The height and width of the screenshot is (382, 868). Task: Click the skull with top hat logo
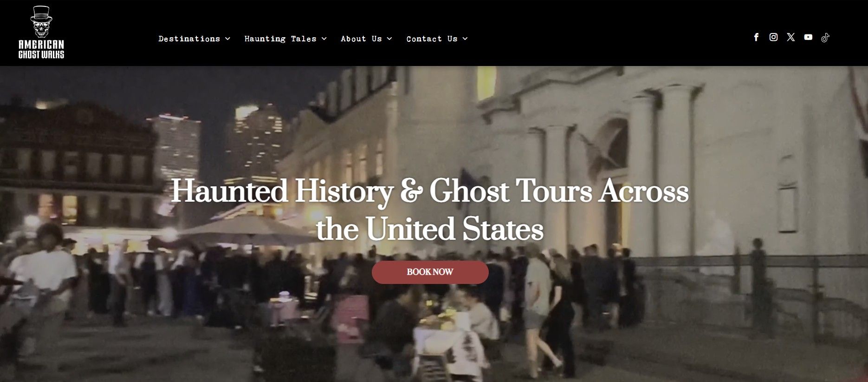tap(41, 22)
